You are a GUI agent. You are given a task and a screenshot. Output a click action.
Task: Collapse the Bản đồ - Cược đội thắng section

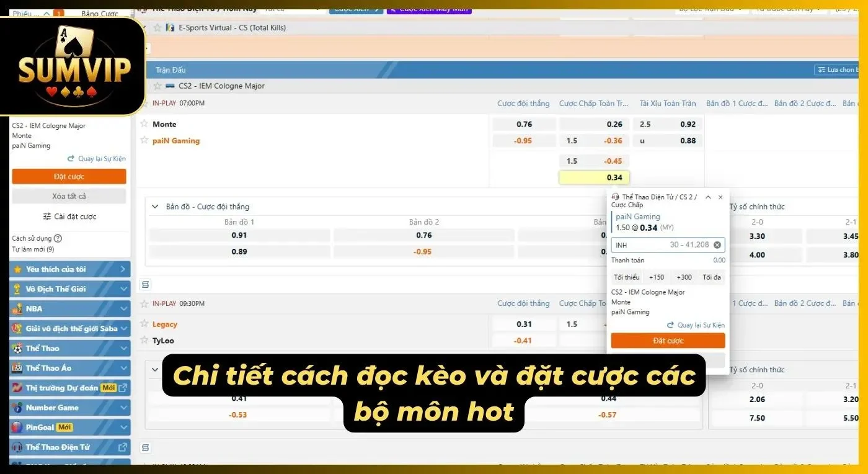point(154,207)
